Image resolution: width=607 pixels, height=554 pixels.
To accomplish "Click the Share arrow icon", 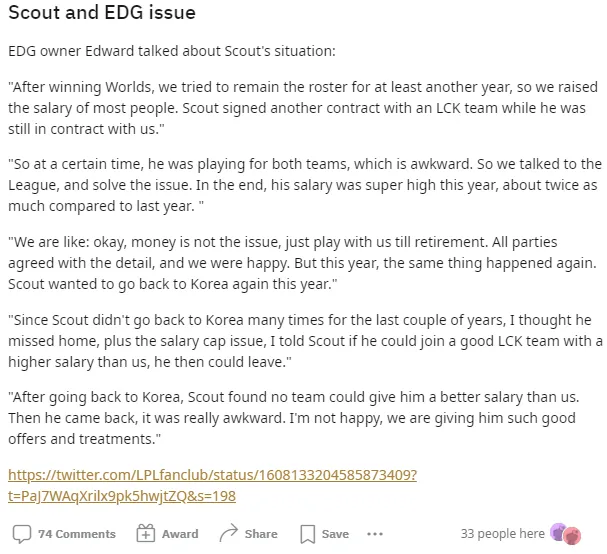I will [228, 533].
